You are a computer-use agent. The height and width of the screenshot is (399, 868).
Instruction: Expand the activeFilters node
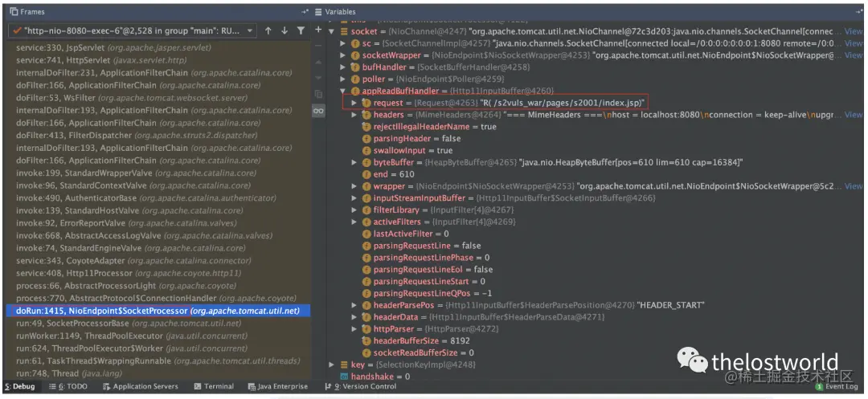354,222
